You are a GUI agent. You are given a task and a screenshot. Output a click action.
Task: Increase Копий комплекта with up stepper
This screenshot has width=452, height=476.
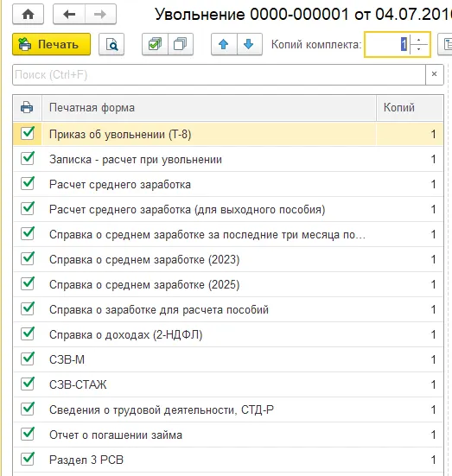point(419,40)
